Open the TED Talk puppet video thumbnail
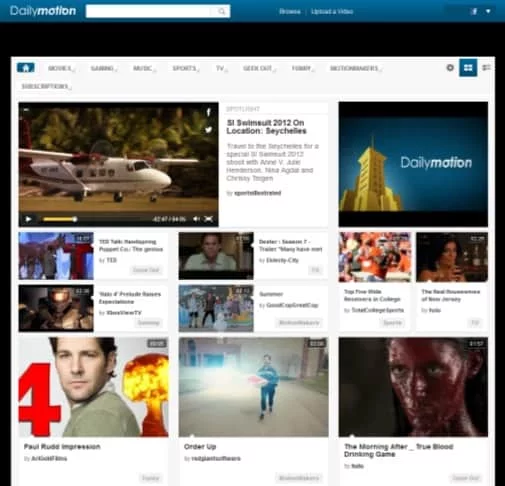 56,256
